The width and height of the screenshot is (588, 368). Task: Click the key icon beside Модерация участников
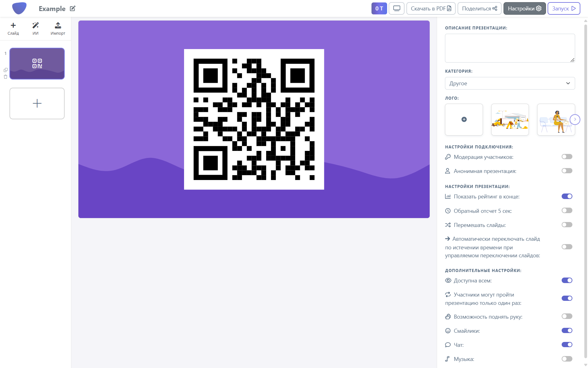click(448, 157)
